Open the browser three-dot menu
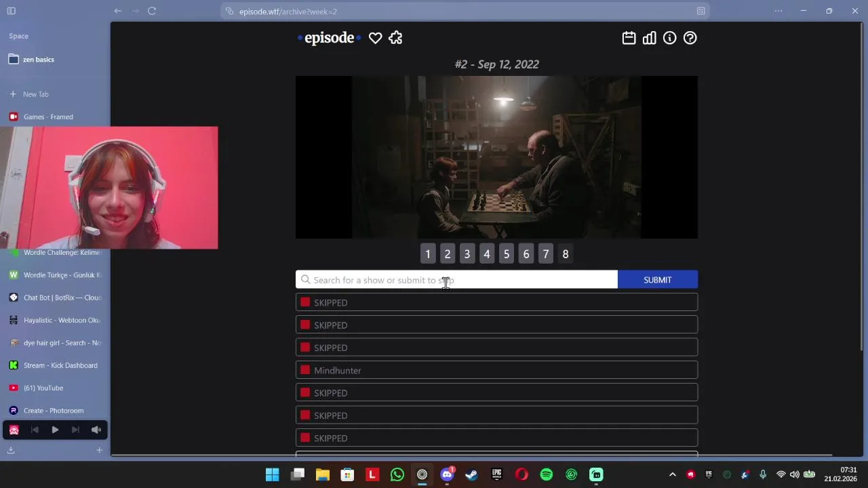 point(778,11)
